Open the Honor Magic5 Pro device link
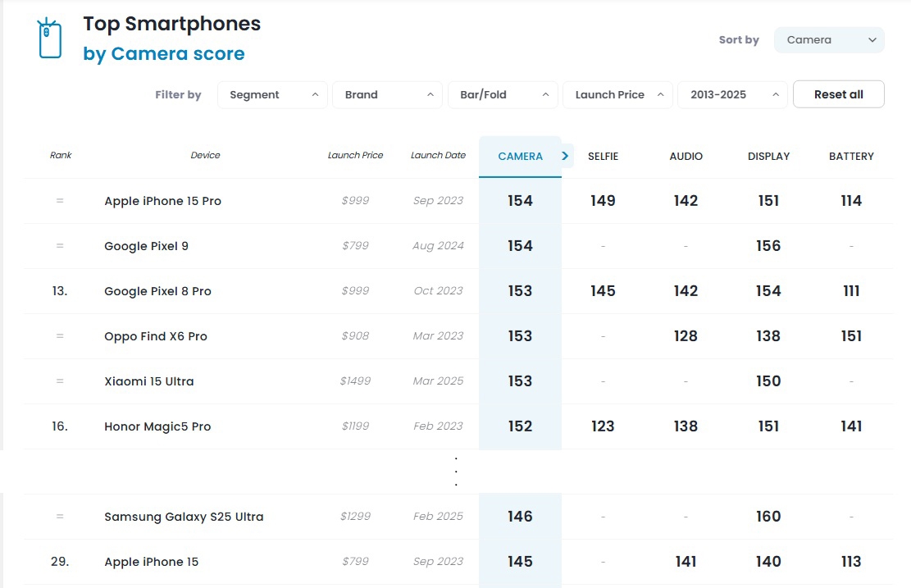The image size is (911, 588). [x=157, y=426]
